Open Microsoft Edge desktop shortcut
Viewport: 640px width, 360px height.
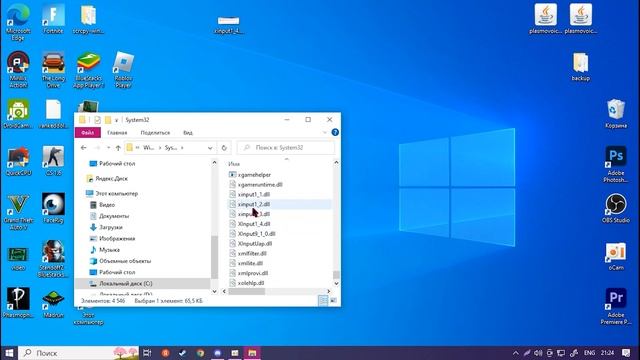click(18, 22)
